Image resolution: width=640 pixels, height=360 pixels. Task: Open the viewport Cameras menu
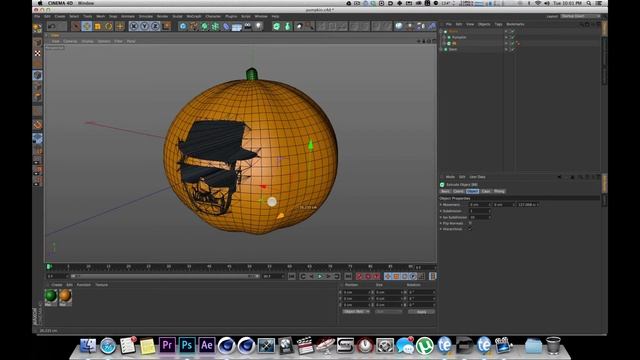(x=70, y=41)
